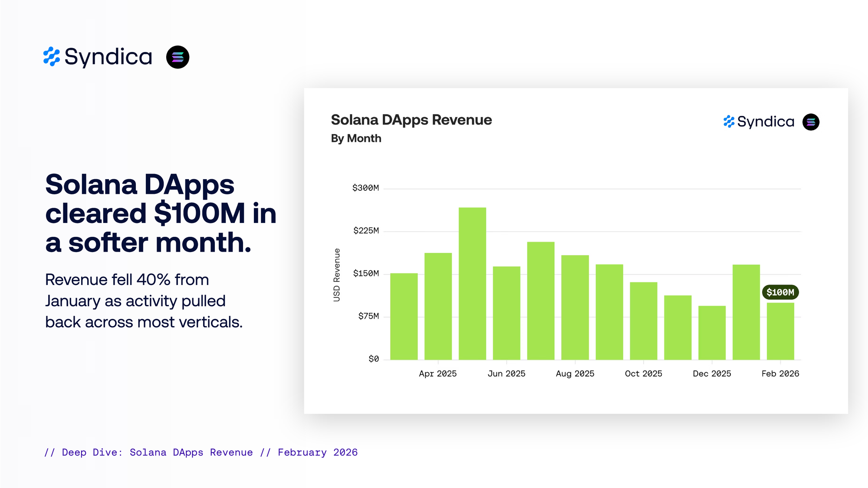The width and height of the screenshot is (868, 488).
Task: Click the $300M y-axis label
Action: coord(365,188)
